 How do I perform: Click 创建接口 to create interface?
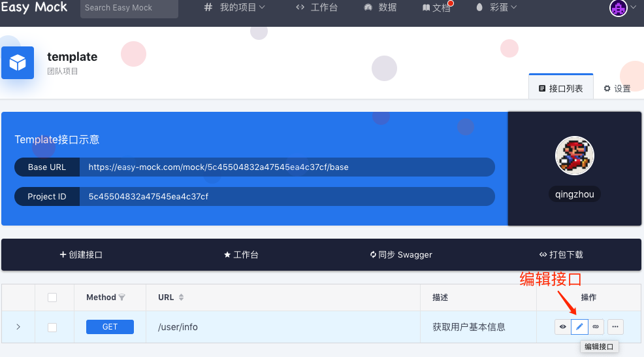tap(81, 254)
